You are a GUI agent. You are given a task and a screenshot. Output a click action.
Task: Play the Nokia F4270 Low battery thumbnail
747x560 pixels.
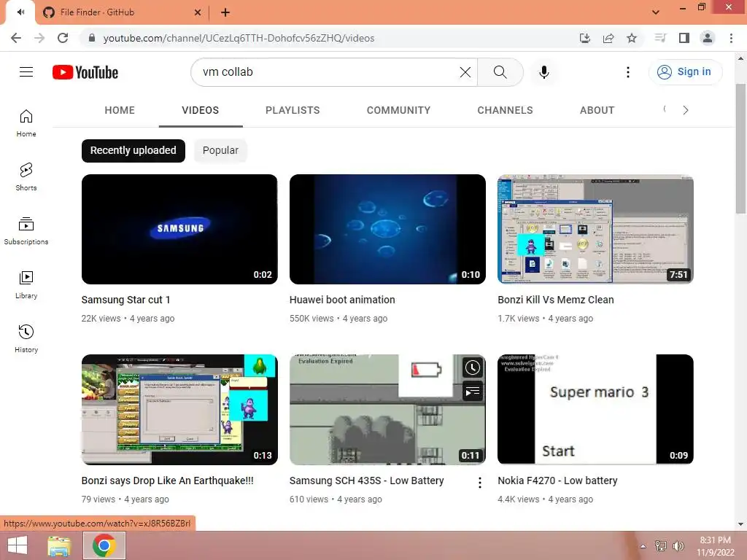(x=595, y=410)
